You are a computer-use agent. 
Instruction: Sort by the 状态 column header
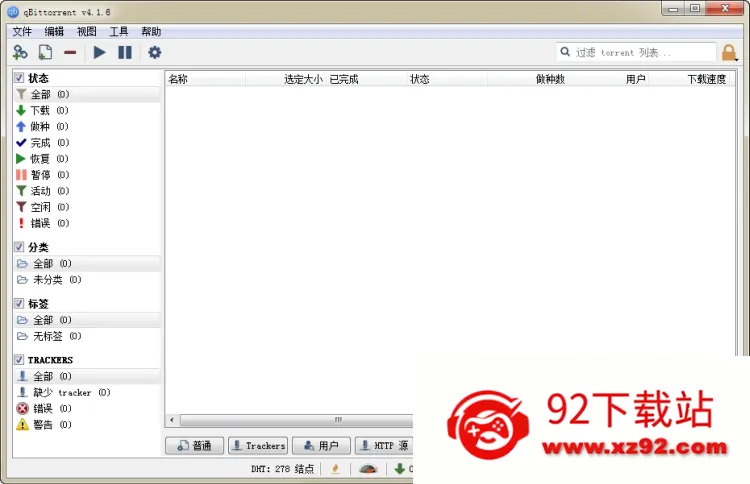(447, 79)
